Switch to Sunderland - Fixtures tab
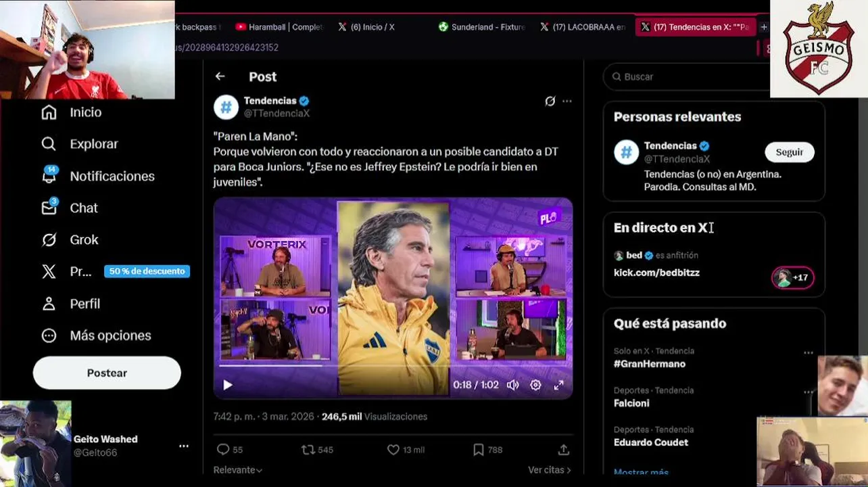Screen dimensions: 868x487 [x=482, y=27]
